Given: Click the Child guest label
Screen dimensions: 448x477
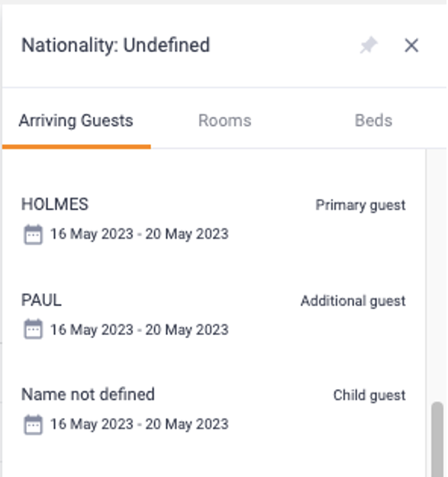Looking at the screenshot, I should (x=369, y=395).
